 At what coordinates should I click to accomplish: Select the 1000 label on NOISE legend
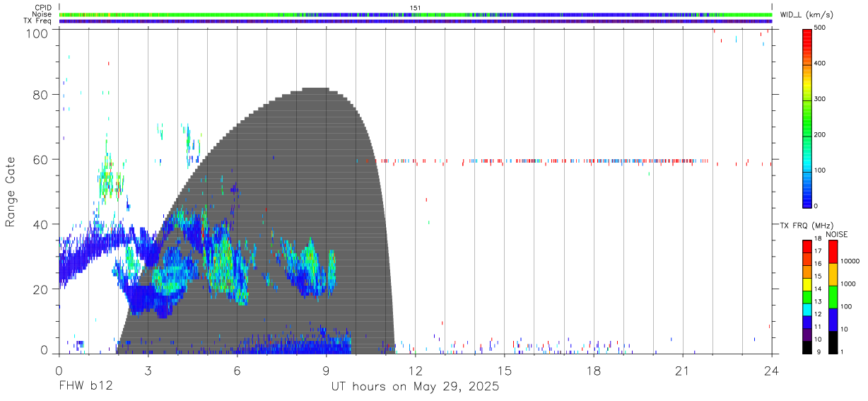tap(848, 284)
